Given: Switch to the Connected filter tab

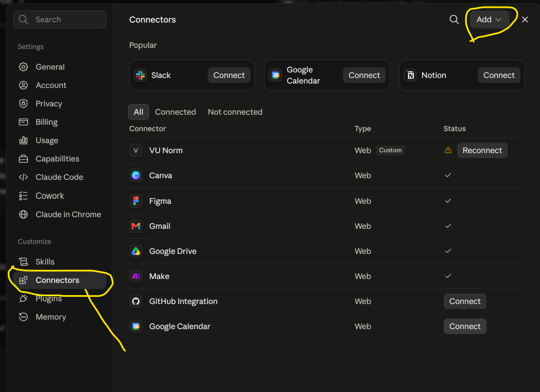Looking at the screenshot, I should click(x=175, y=112).
